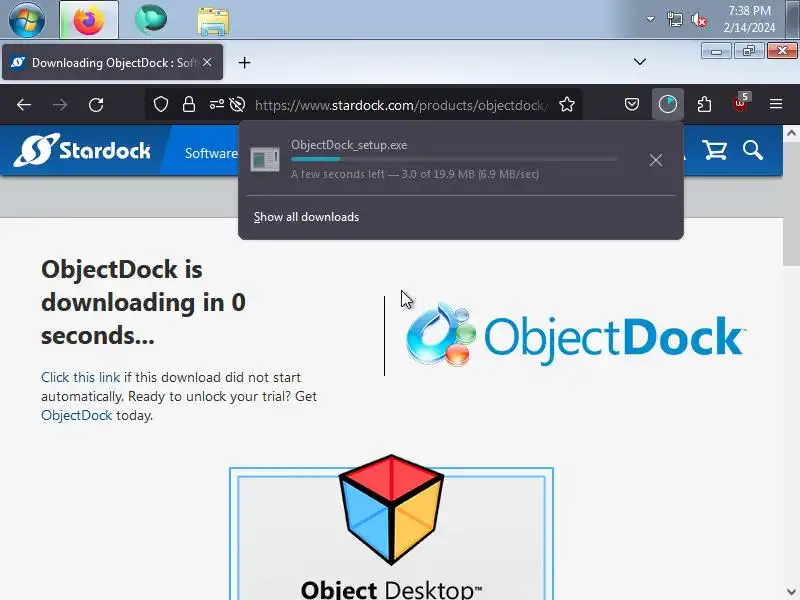Image resolution: width=800 pixels, height=600 pixels.
Task: Click the download progress bar
Action: pyautogui.click(x=454, y=159)
